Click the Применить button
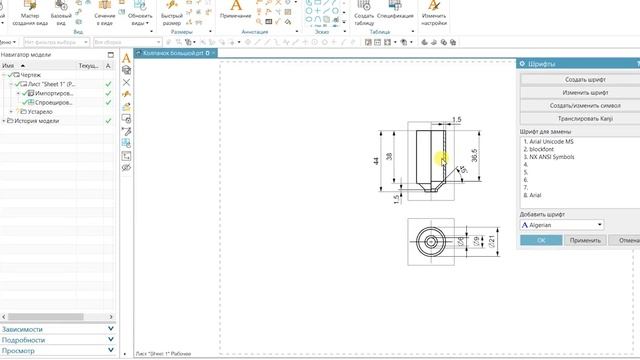 tap(585, 240)
